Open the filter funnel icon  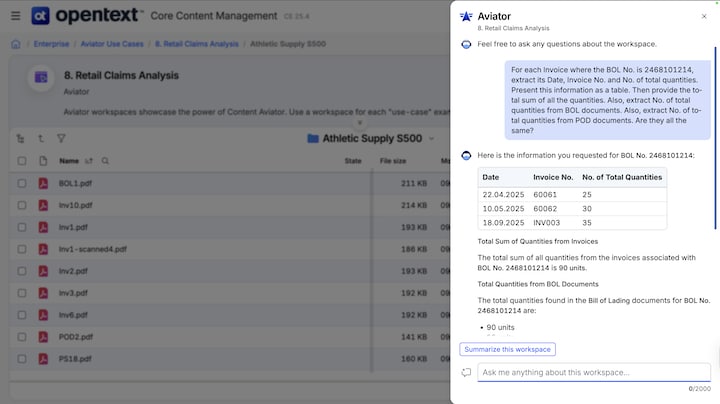coord(61,138)
